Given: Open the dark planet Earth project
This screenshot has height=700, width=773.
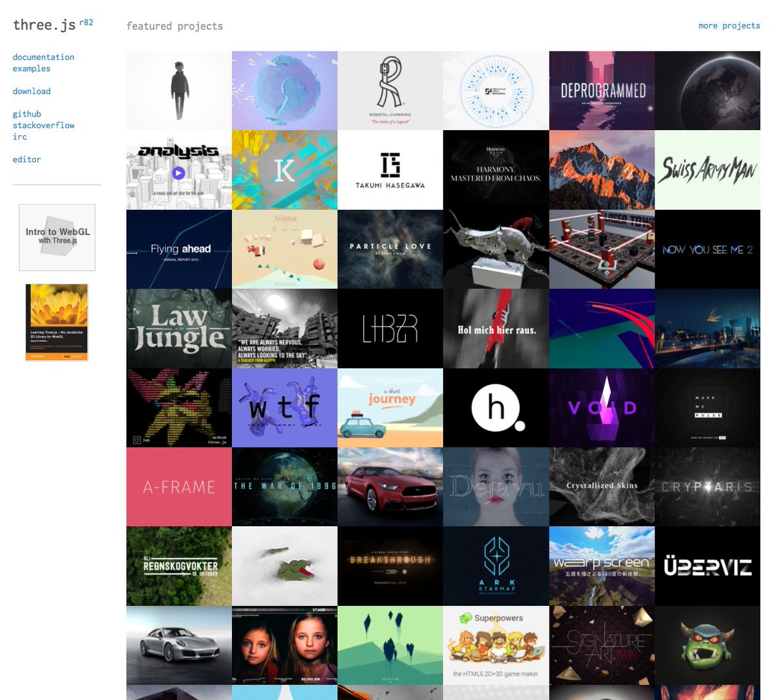Looking at the screenshot, I should pyautogui.click(x=707, y=91).
